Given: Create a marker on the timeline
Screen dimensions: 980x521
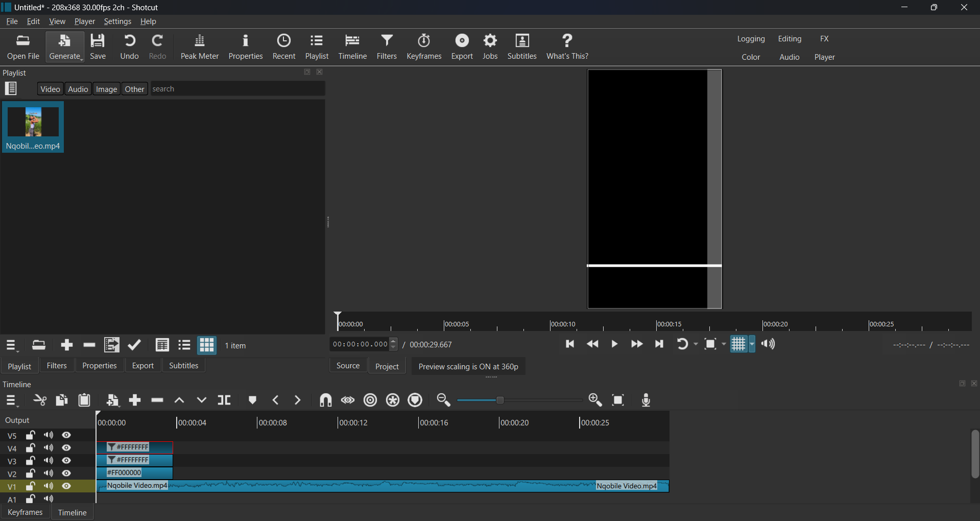Looking at the screenshot, I should coord(252,400).
